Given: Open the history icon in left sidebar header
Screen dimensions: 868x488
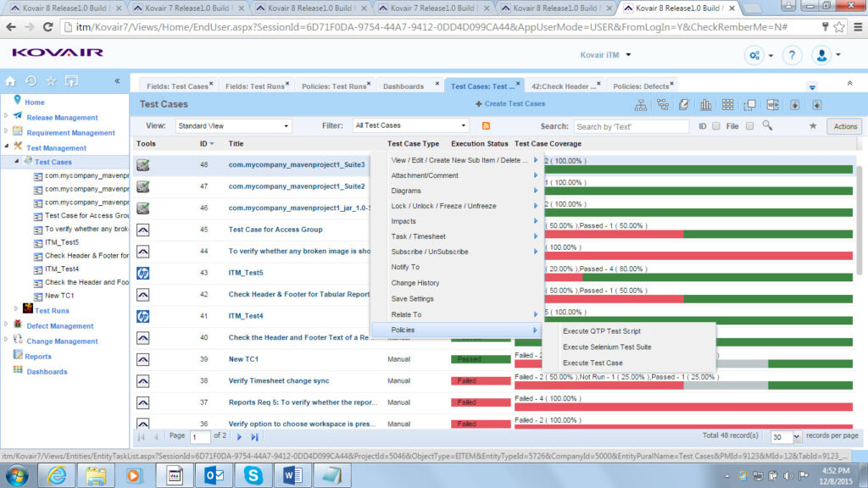Looking at the screenshot, I should click(31, 81).
